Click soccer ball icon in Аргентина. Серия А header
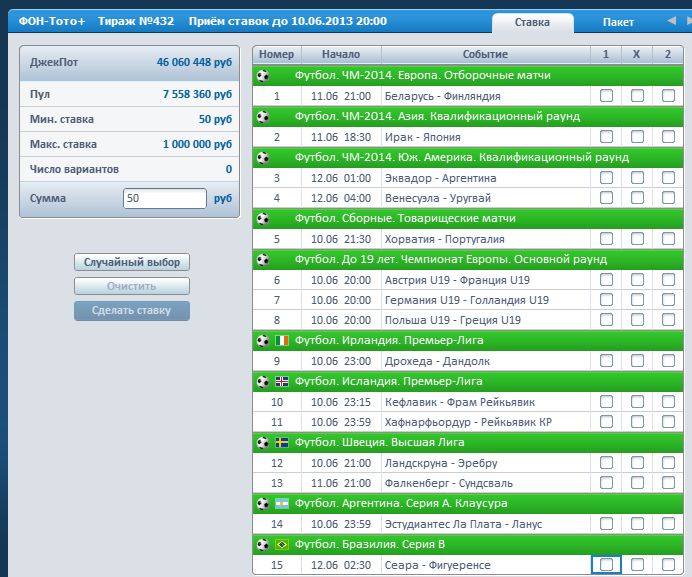The width and height of the screenshot is (692, 577). pos(263,503)
